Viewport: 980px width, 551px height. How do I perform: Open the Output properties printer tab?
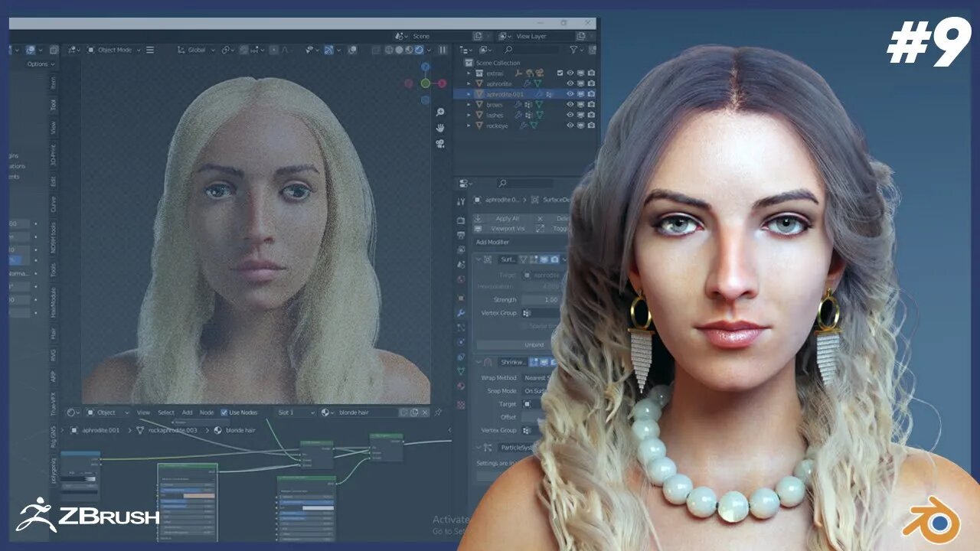[461, 235]
